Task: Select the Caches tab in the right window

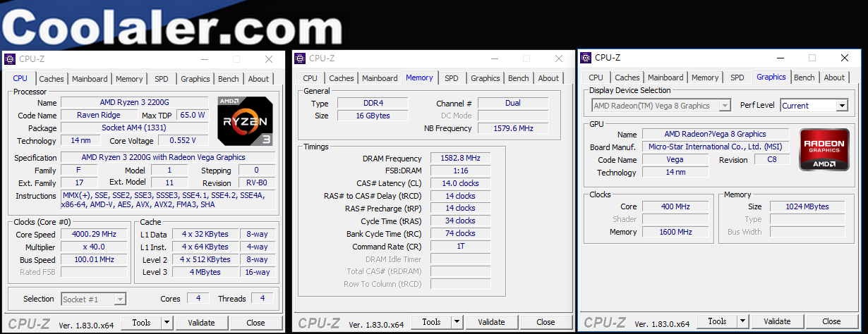Action: (x=627, y=78)
